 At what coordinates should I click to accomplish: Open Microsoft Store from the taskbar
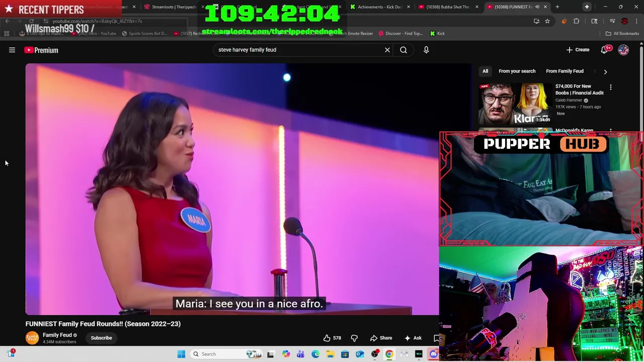(345, 354)
